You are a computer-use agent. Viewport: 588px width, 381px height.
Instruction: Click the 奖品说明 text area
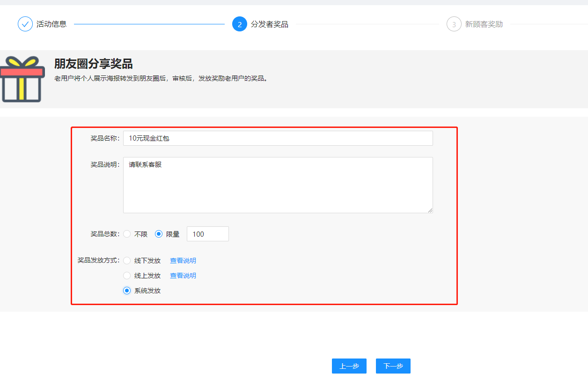[278, 185]
